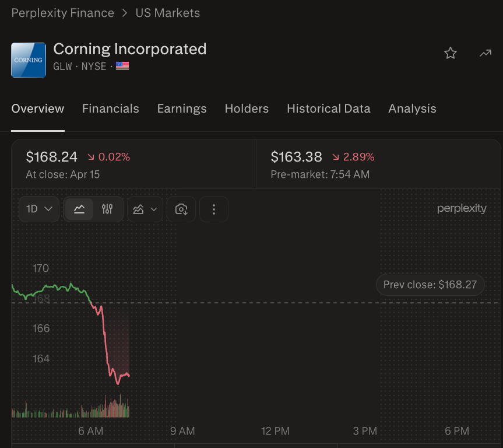Click the Prev close $168.27 label
Screen dimensions: 503x448
[x=430, y=285]
